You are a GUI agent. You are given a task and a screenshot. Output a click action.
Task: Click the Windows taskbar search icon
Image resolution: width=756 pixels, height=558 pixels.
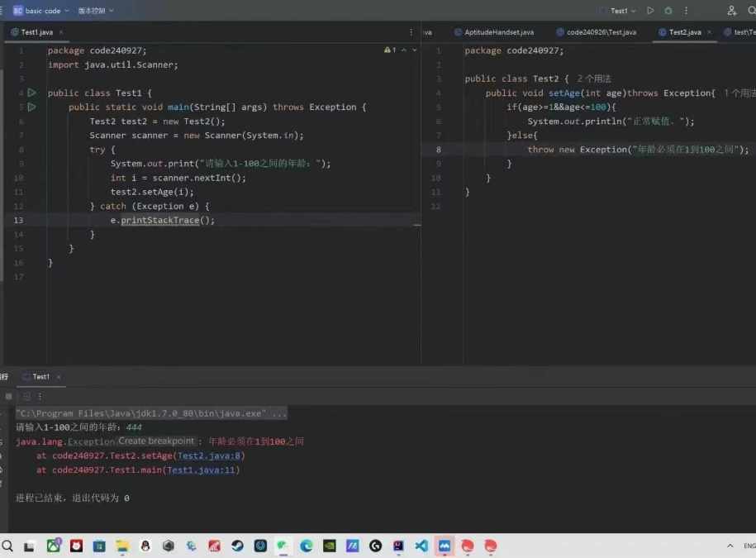(x=7, y=546)
